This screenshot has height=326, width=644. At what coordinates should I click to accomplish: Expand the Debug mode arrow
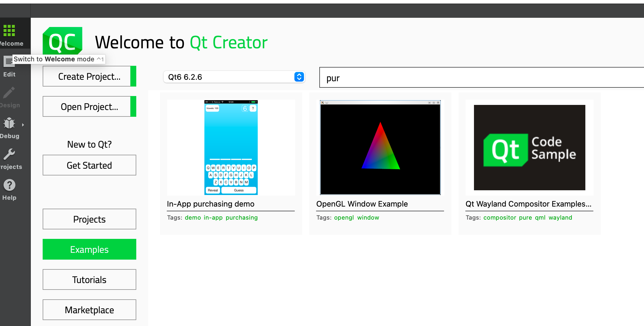23,125
